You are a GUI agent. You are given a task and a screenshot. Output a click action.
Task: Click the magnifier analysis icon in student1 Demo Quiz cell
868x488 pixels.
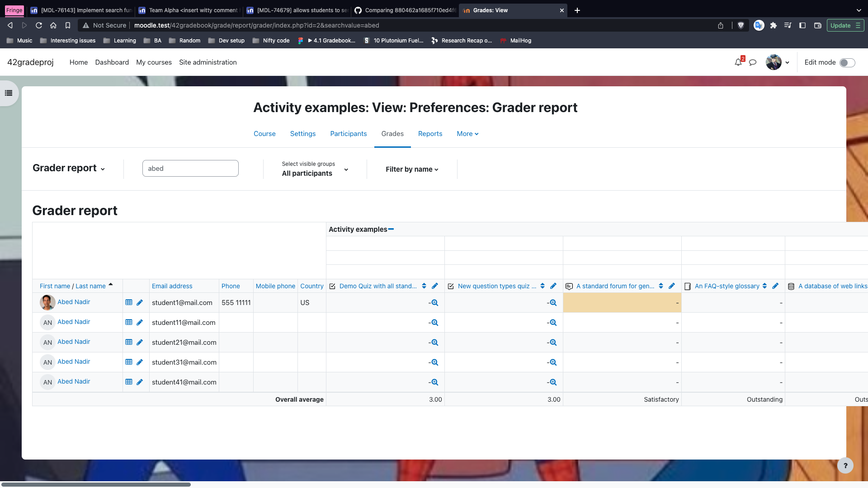point(434,303)
